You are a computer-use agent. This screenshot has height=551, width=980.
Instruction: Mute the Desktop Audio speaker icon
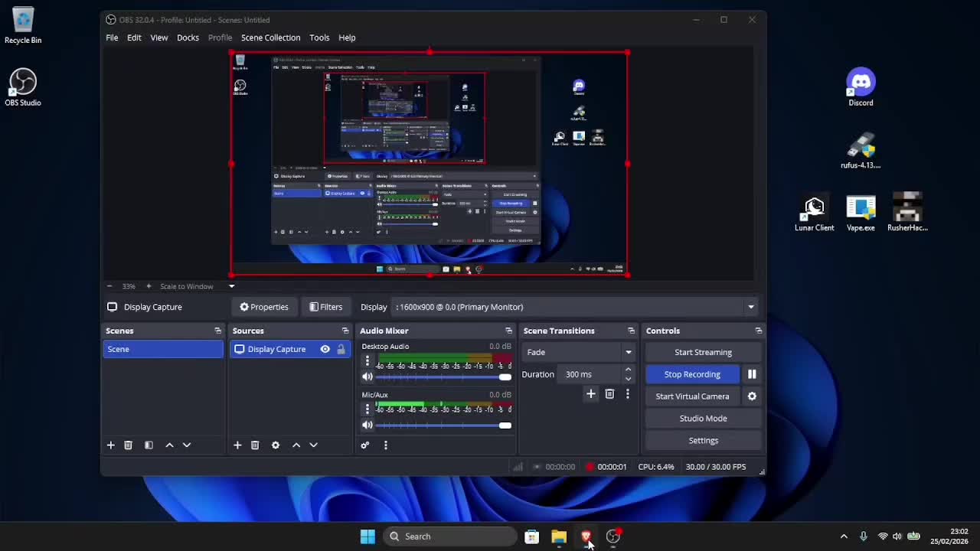tap(367, 377)
